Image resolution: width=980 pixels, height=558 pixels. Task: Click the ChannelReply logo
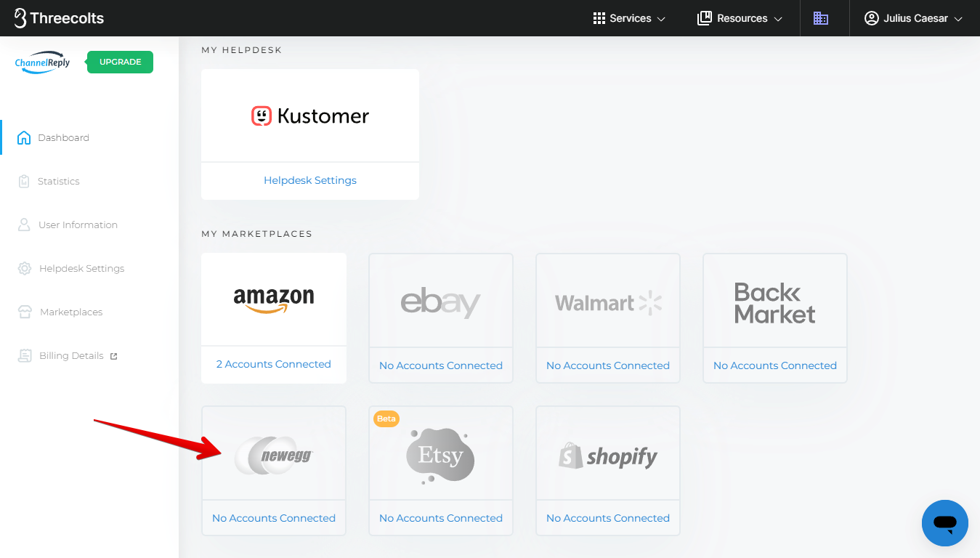(43, 62)
